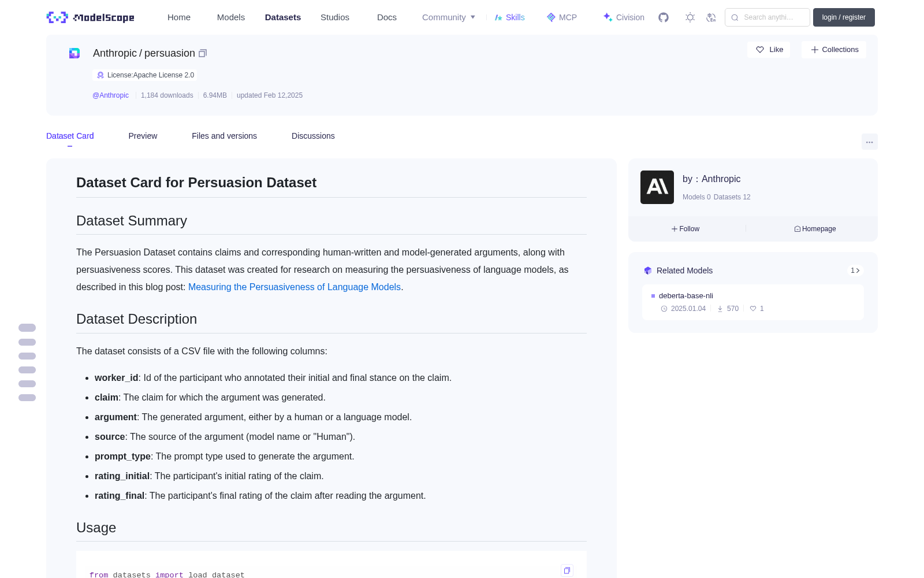Switch to Files and versions tab
Screen dimensions: 924x578
coord(224,136)
